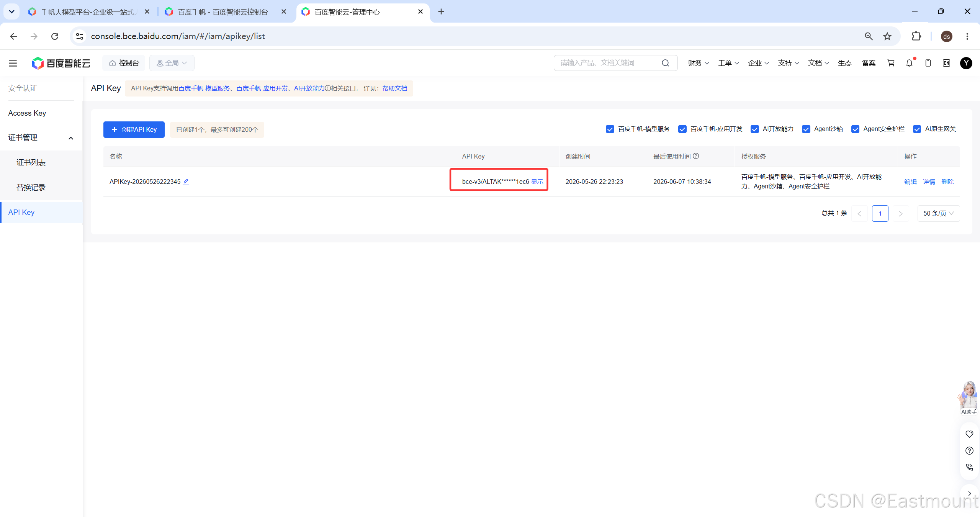
Task: Uncheck the 百度千帆-应用开发 filter checkbox
Action: click(x=682, y=129)
